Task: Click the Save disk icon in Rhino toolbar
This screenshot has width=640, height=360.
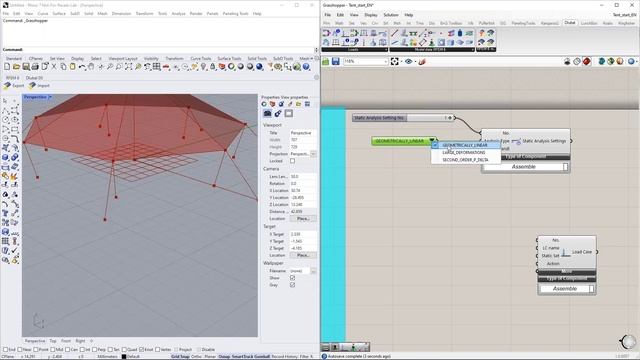Action: tap(26, 67)
